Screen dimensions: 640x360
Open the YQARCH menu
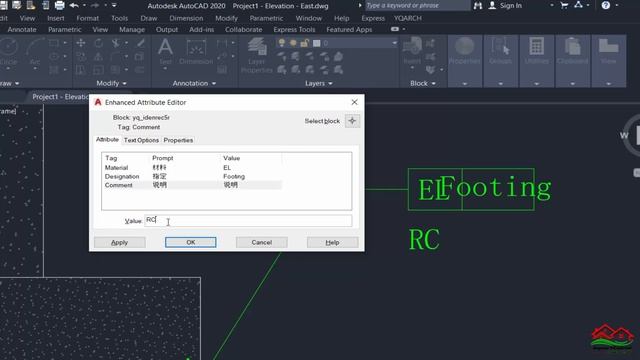(x=408, y=18)
